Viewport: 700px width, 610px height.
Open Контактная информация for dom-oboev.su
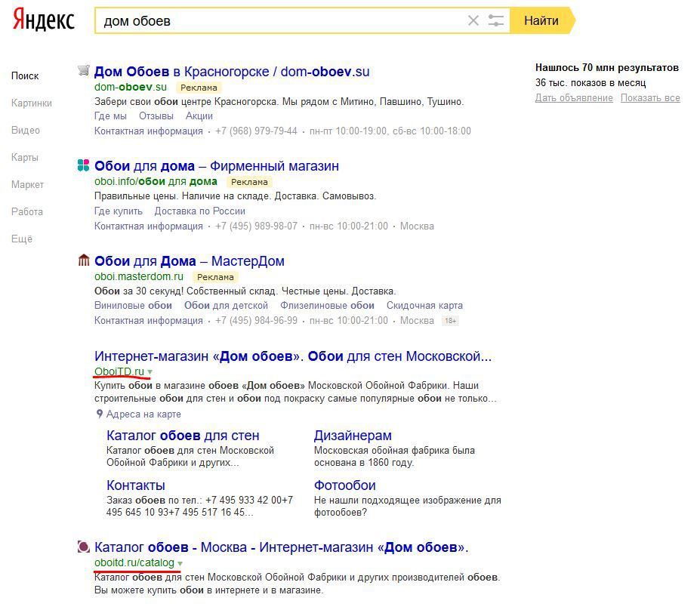149,131
